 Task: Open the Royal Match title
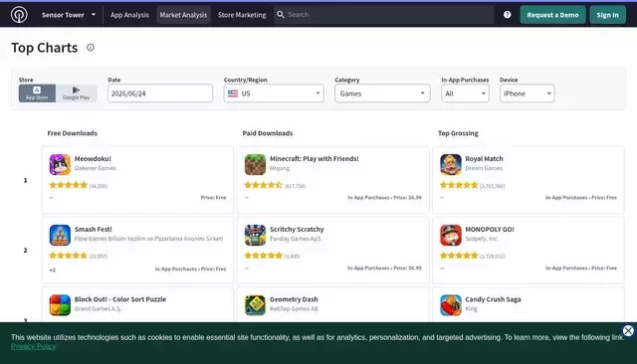(484, 159)
